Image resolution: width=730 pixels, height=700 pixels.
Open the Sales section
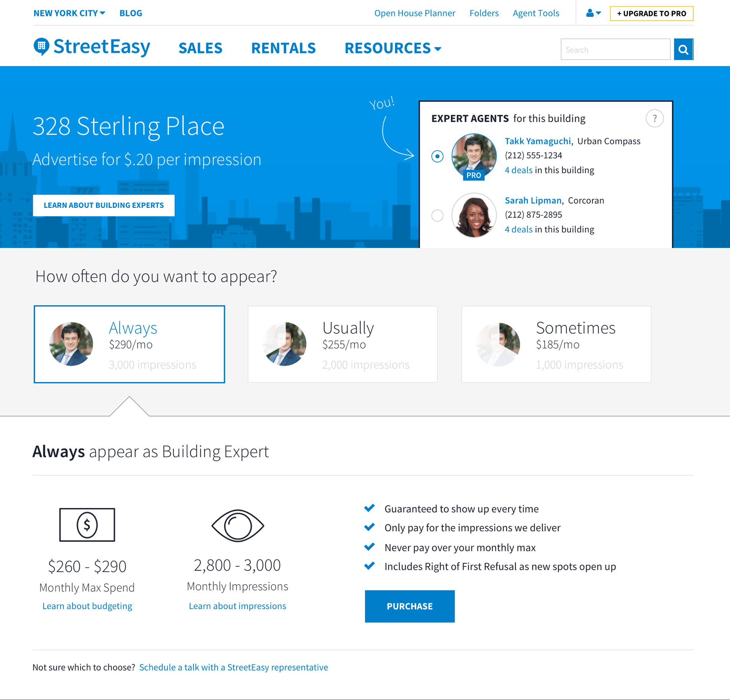(200, 48)
